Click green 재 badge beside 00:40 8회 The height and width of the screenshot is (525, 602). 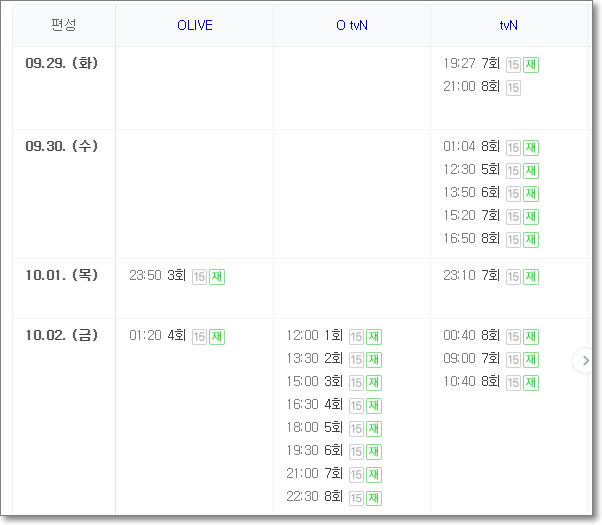[x=531, y=337]
